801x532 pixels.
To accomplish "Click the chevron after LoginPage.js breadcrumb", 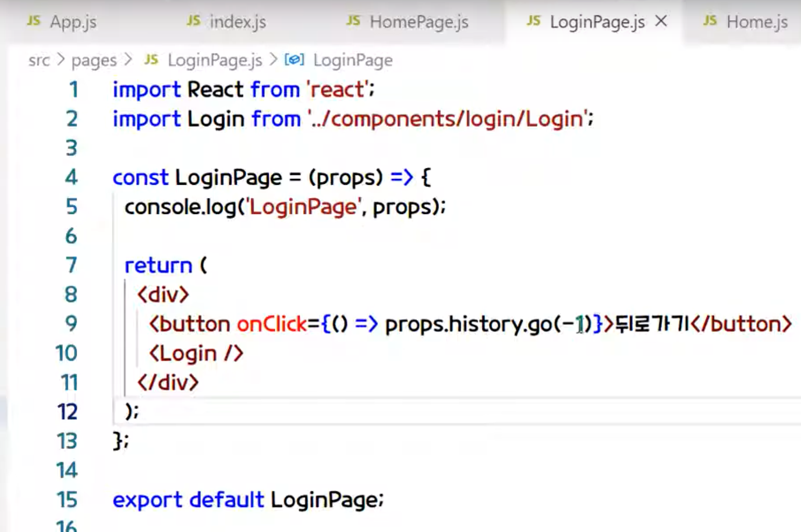I will (273, 60).
